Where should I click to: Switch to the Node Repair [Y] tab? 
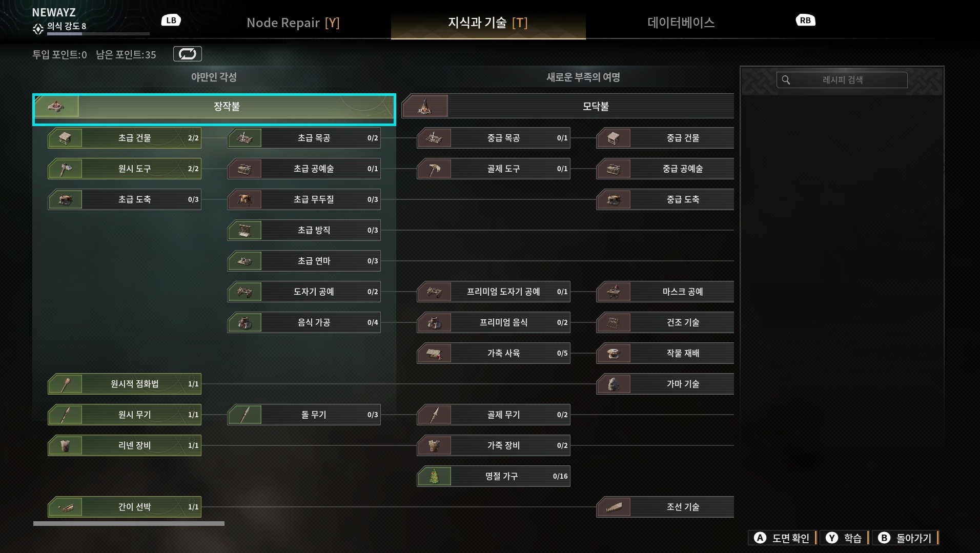(x=293, y=23)
